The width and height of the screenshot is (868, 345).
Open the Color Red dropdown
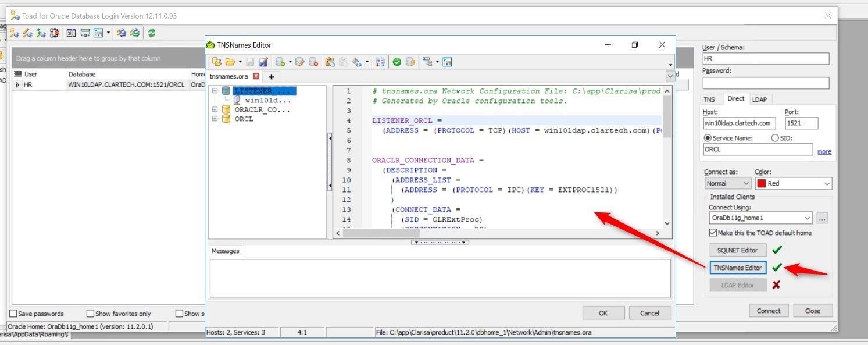(x=793, y=183)
